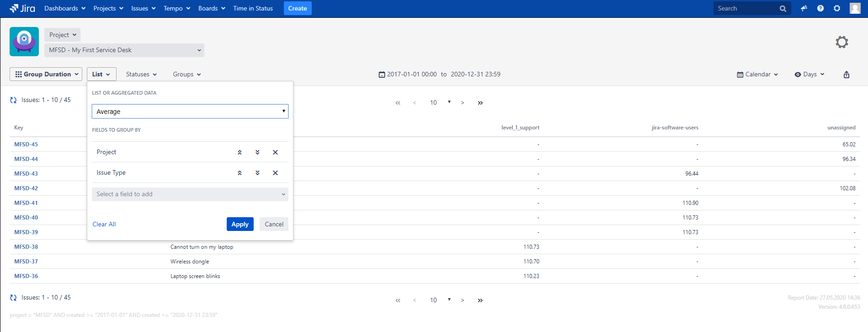Image resolution: width=868 pixels, height=332 pixels.
Task: Click the export/share icon in toolbar
Action: click(846, 75)
